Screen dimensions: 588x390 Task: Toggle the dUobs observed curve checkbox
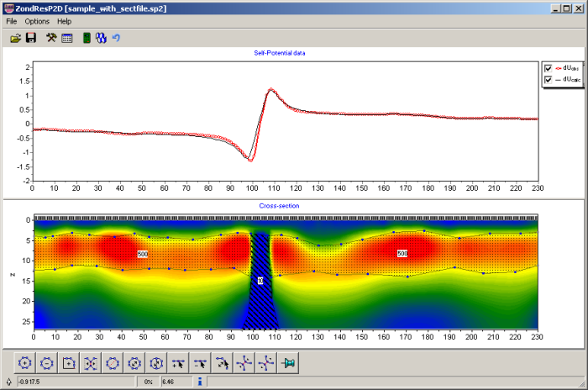[548, 68]
